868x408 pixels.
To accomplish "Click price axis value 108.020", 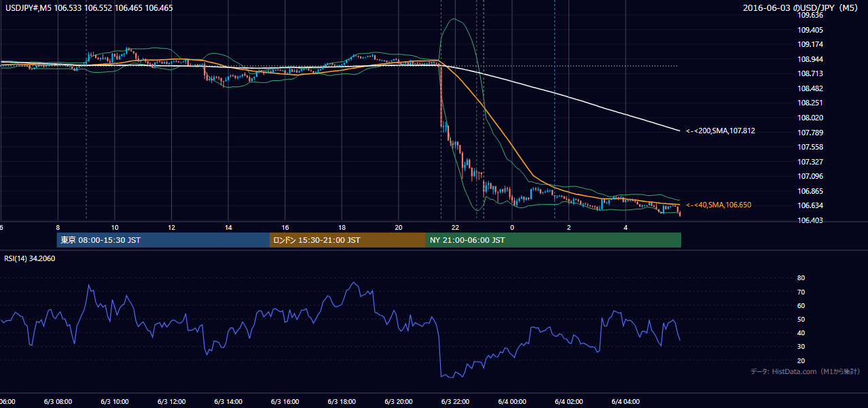I will tap(810, 118).
